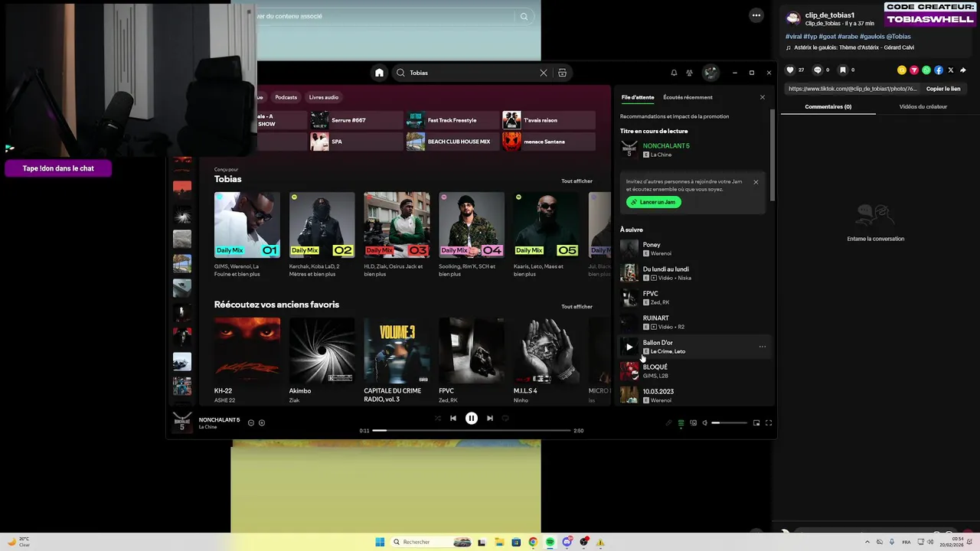This screenshot has width=980, height=551.
Task: Like the TikTok post heart icon
Action: [790, 70]
